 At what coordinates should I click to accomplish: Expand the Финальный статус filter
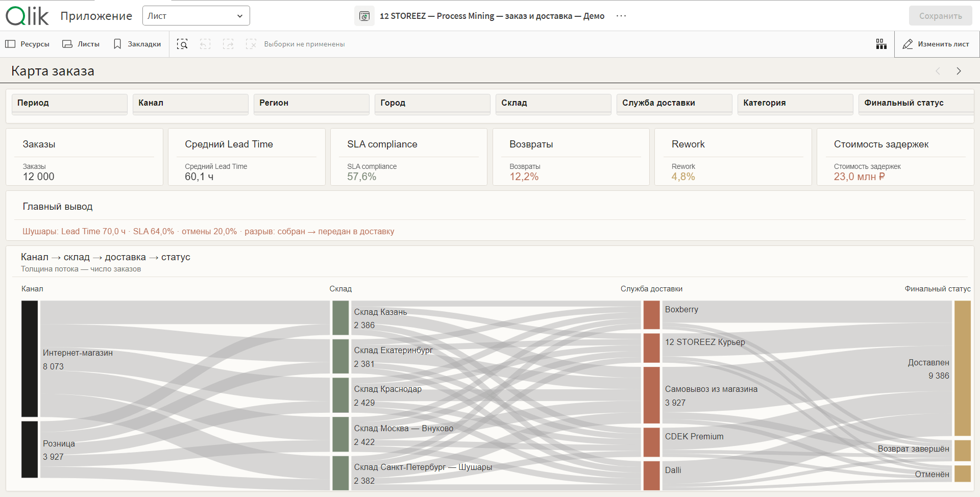[x=916, y=104]
